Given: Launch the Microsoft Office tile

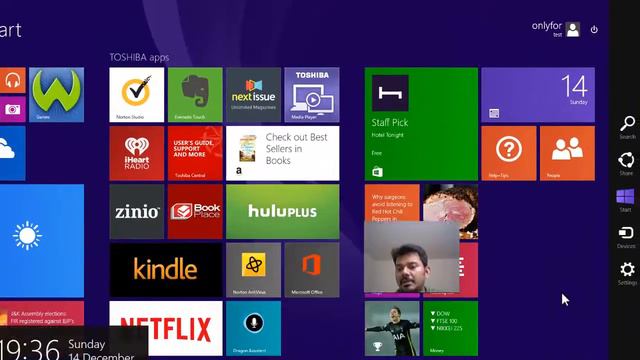Looking at the screenshot, I should (312, 270).
